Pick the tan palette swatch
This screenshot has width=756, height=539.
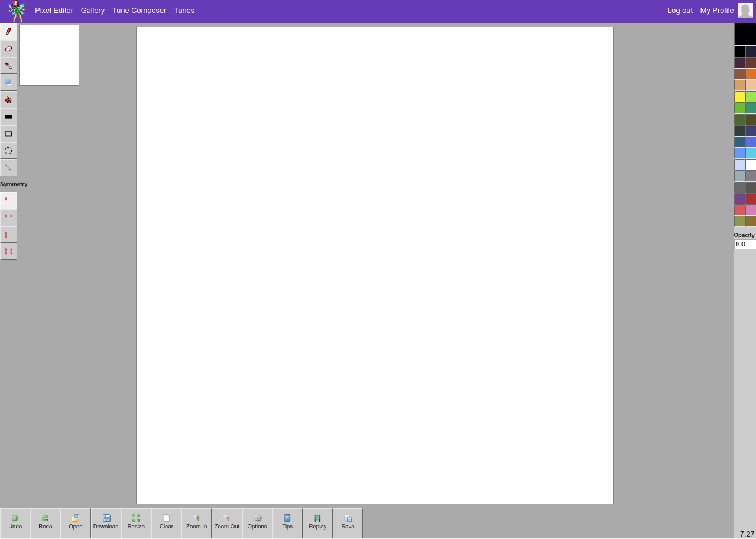click(739, 85)
